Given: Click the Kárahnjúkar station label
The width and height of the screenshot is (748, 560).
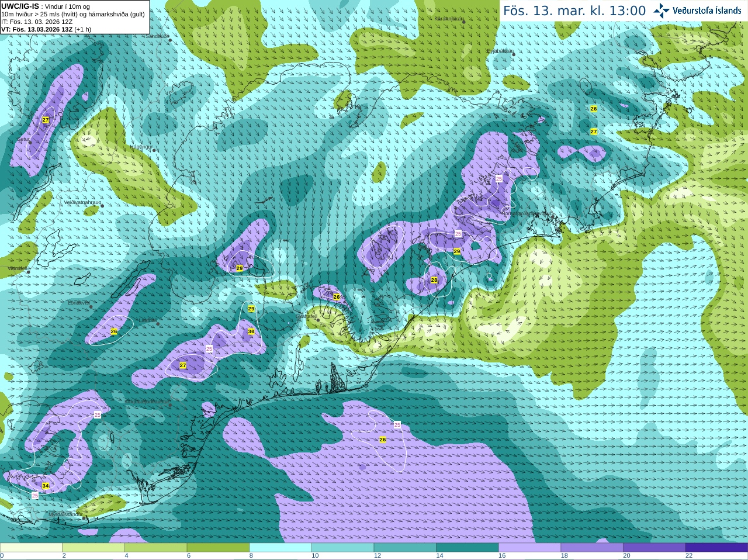Looking at the screenshot, I should (x=449, y=19).
